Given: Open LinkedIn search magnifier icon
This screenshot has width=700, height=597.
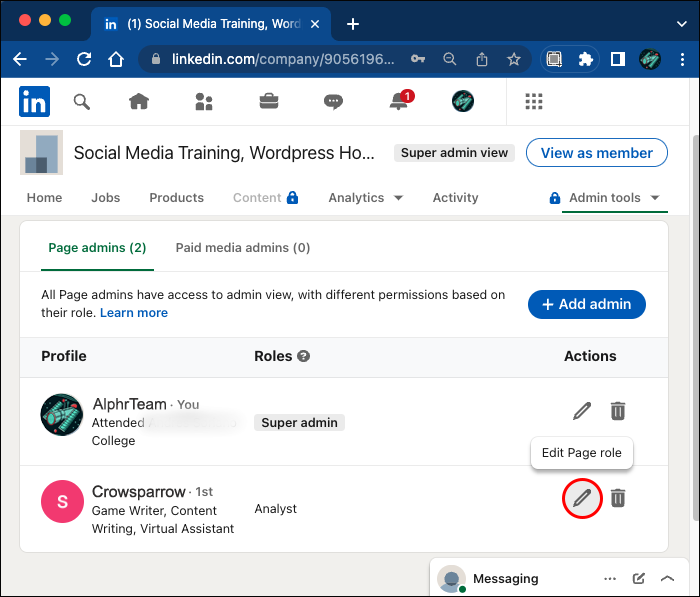Looking at the screenshot, I should pyautogui.click(x=82, y=101).
